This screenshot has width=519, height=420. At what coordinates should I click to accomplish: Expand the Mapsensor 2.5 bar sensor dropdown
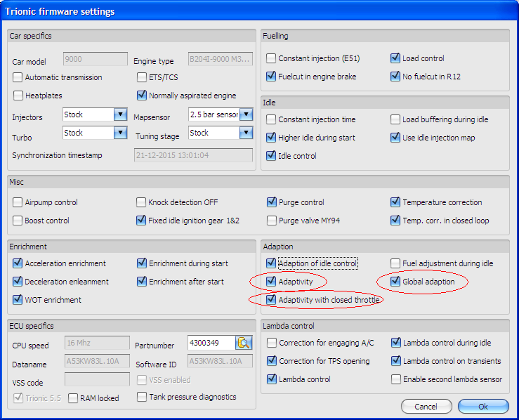[x=246, y=114]
